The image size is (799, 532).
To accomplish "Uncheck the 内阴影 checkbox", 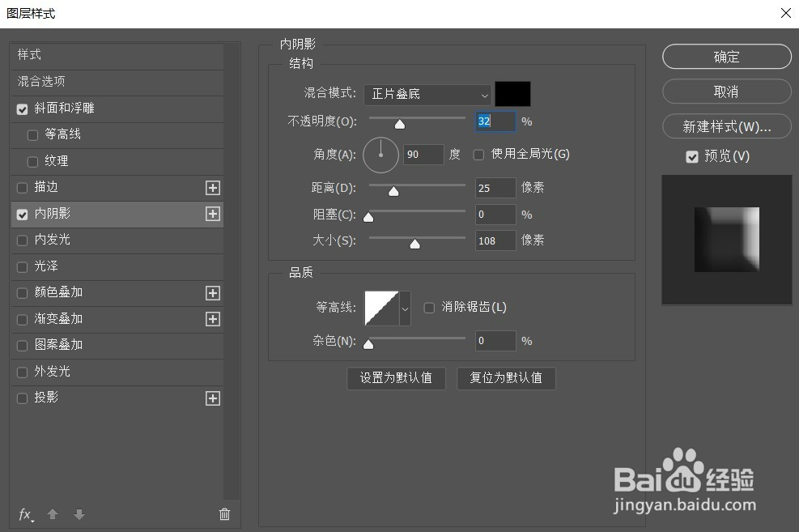I will coord(22,215).
